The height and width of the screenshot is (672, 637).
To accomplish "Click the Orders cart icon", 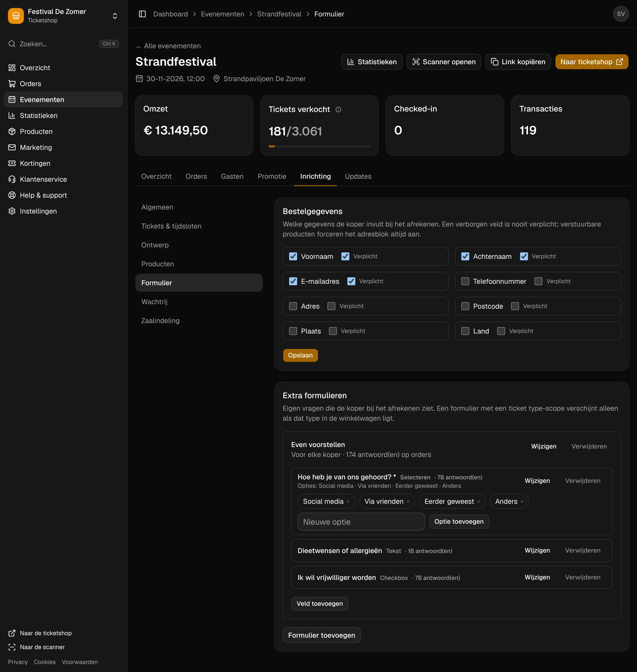I will click(12, 84).
